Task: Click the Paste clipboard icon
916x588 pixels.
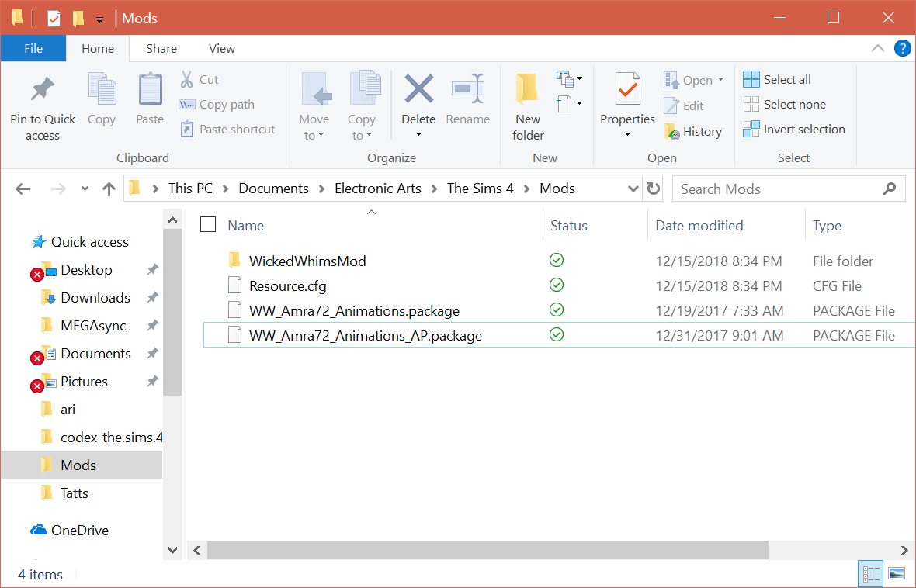Action: coord(150,90)
